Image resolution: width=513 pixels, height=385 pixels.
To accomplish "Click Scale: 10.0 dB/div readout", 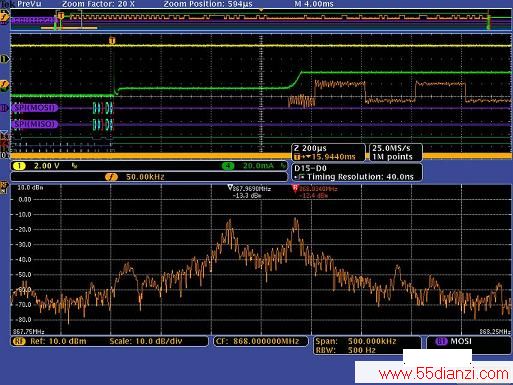I will pyautogui.click(x=145, y=341).
